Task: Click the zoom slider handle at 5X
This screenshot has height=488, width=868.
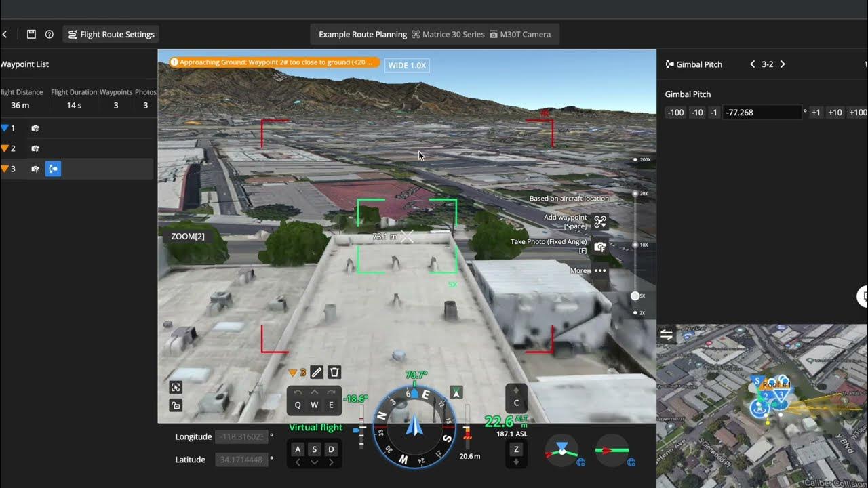Action: point(635,296)
